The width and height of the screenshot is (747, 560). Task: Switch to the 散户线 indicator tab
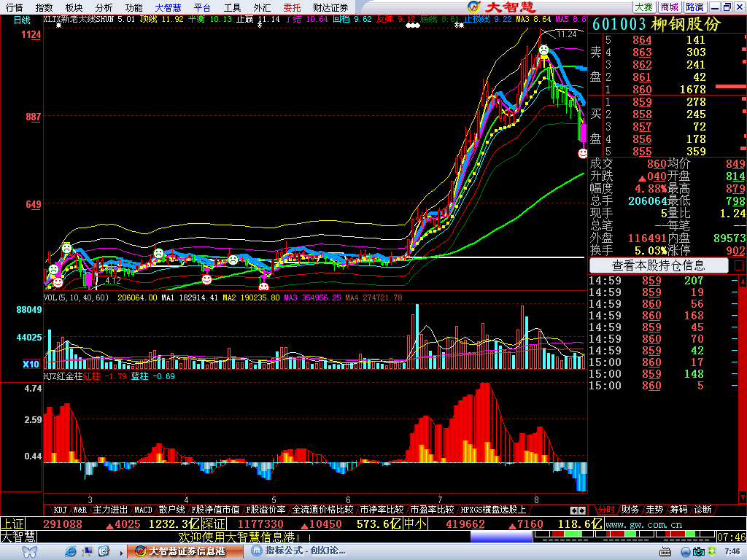pos(171,510)
